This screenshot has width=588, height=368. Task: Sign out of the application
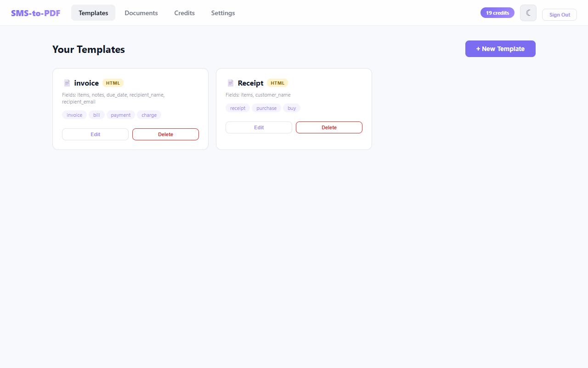[x=559, y=14]
